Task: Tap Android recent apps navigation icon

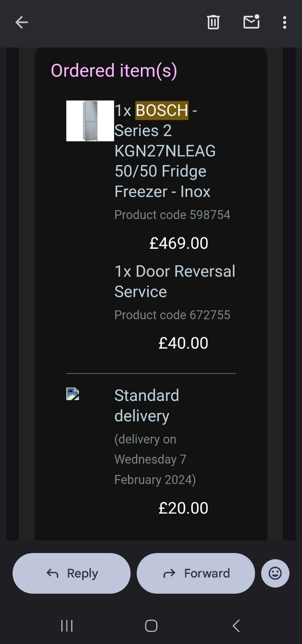Action: click(67, 625)
